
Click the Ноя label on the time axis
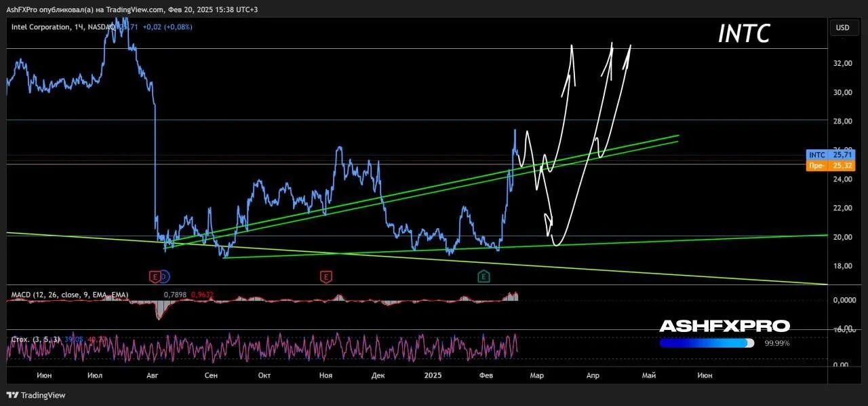[325, 375]
